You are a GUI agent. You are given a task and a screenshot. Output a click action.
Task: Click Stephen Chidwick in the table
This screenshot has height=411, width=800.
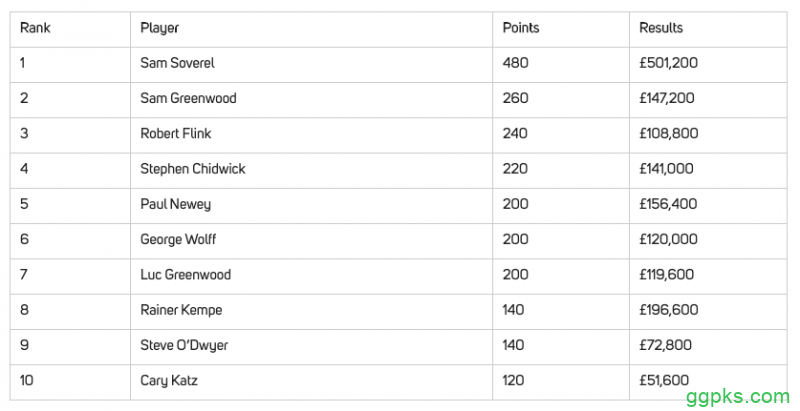193,169
